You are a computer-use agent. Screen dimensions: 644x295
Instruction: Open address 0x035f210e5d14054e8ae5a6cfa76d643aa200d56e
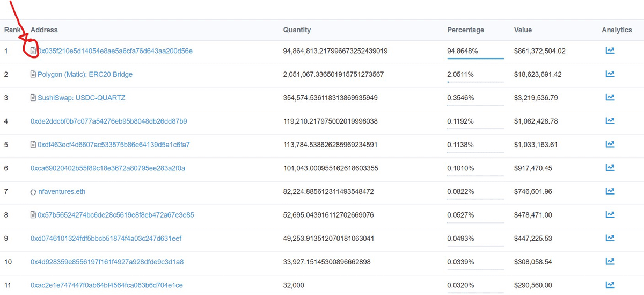115,51
